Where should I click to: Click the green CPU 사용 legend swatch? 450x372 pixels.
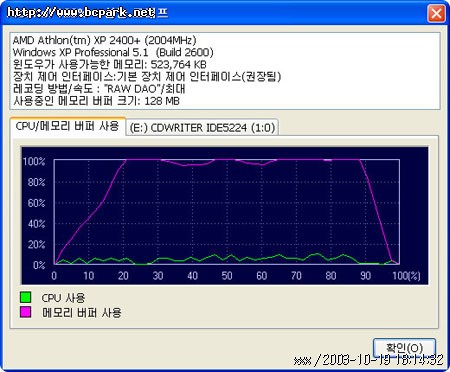(x=26, y=297)
